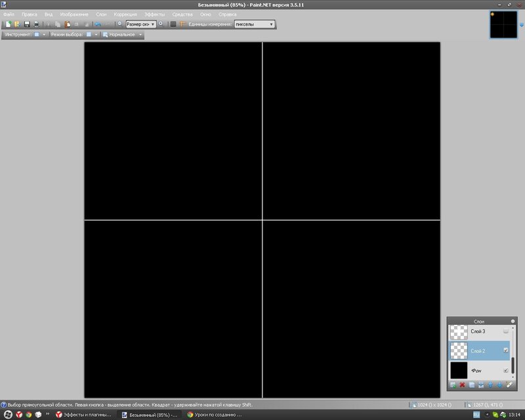
Task: Uncheck visibility of Слой 2 layer
Action: click(x=505, y=351)
